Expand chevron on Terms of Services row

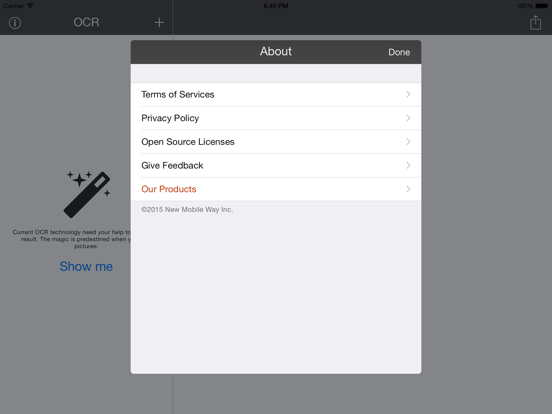click(x=408, y=94)
